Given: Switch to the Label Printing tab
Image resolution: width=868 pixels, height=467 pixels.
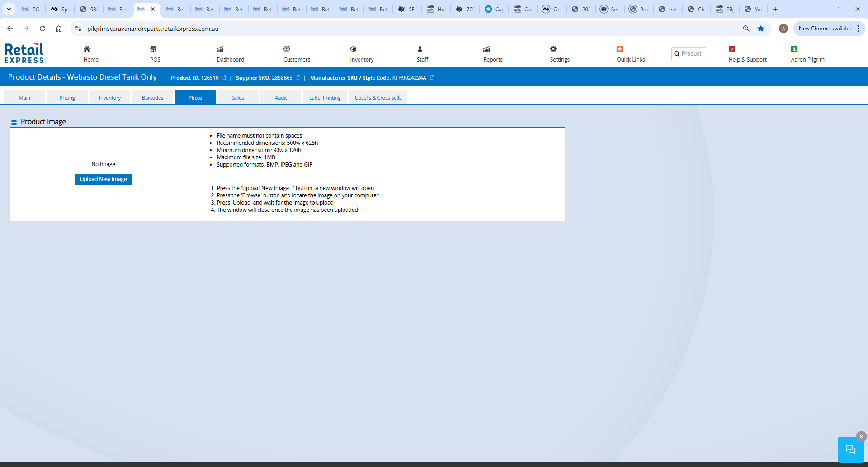Looking at the screenshot, I should 325,98.
